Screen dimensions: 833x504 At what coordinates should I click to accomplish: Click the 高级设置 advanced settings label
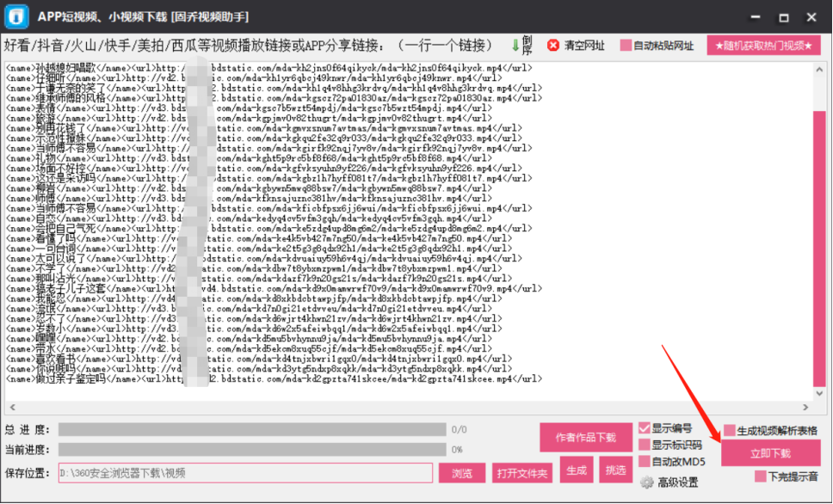pos(678,482)
